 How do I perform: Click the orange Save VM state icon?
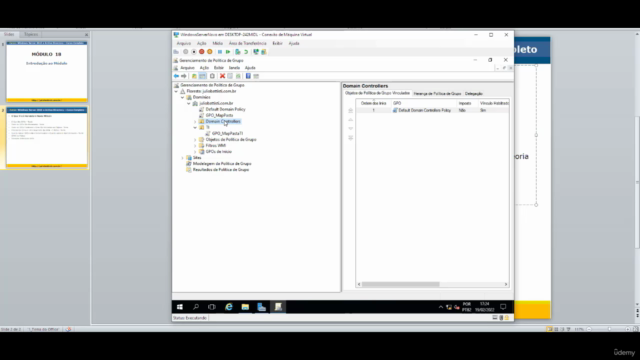[210, 52]
